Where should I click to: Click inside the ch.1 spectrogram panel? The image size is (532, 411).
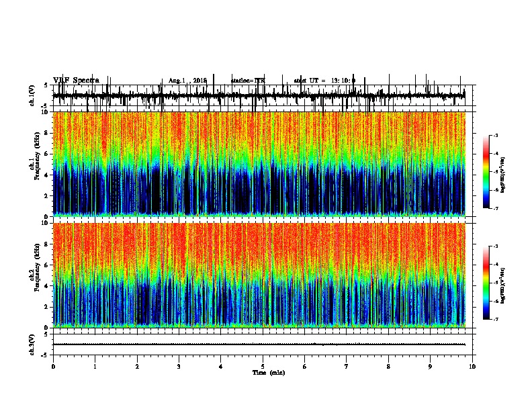click(259, 164)
